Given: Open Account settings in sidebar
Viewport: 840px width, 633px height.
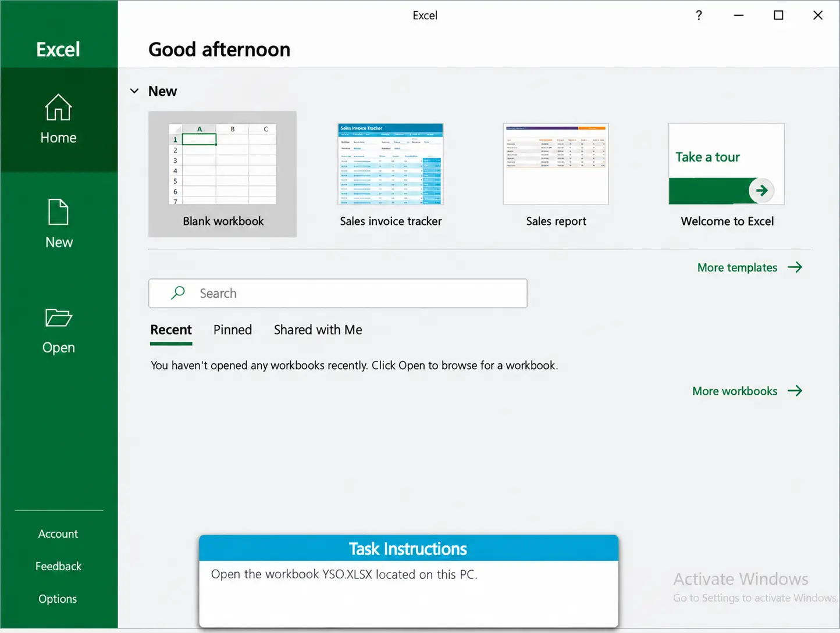Looking at the screenshot, I should (x=58, y=534).
